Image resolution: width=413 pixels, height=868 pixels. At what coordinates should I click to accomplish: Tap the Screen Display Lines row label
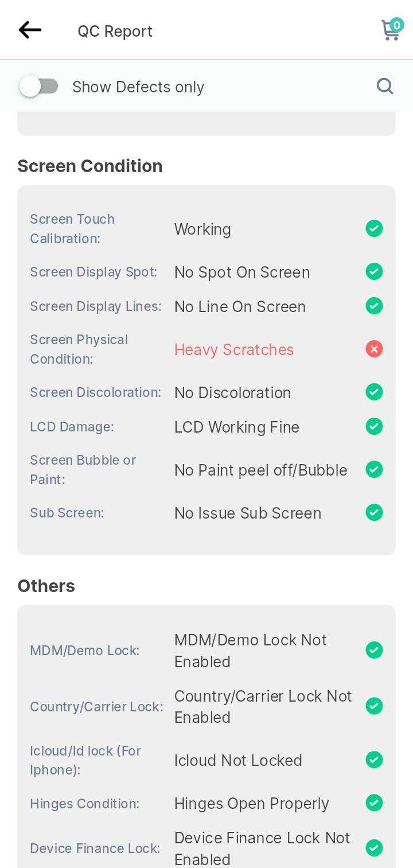coord(96,306)
